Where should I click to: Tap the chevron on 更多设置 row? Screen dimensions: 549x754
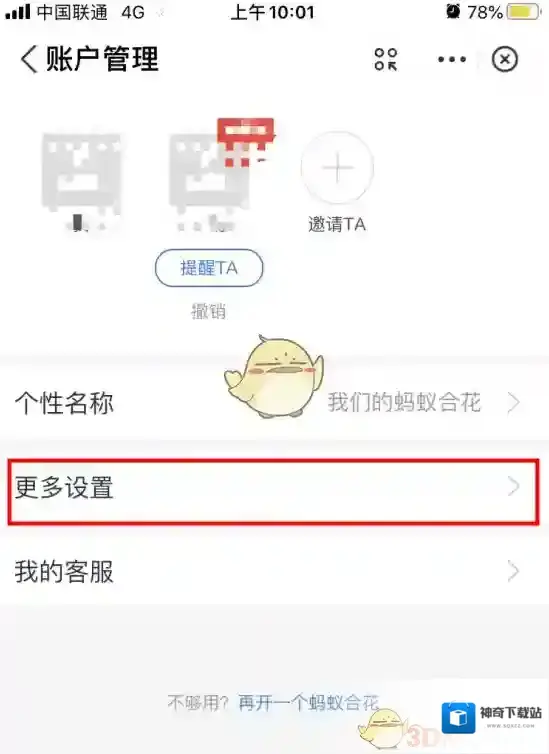point(513,487)
